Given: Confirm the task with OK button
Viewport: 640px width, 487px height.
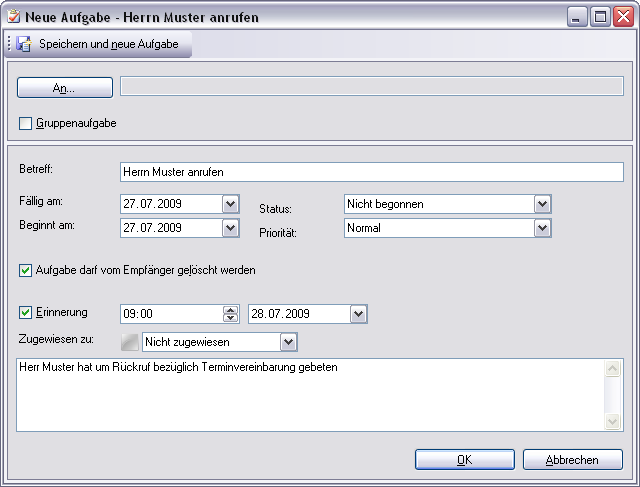Looking at the screenshot, I should (x=465, y=460).
